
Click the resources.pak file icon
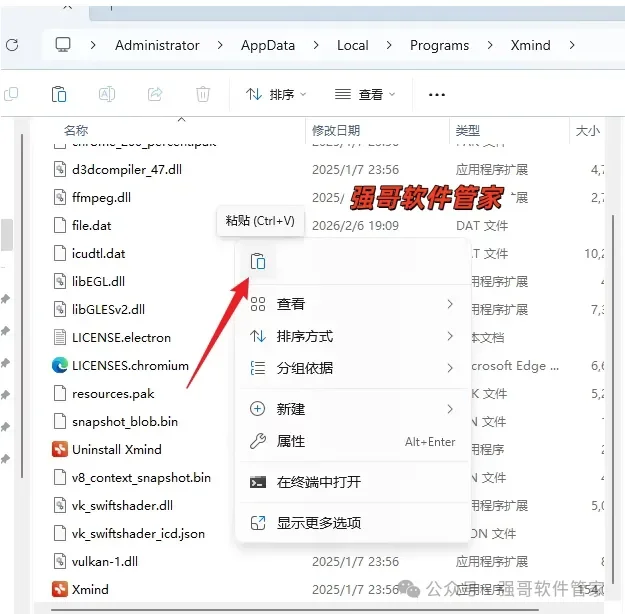point(60,394)
